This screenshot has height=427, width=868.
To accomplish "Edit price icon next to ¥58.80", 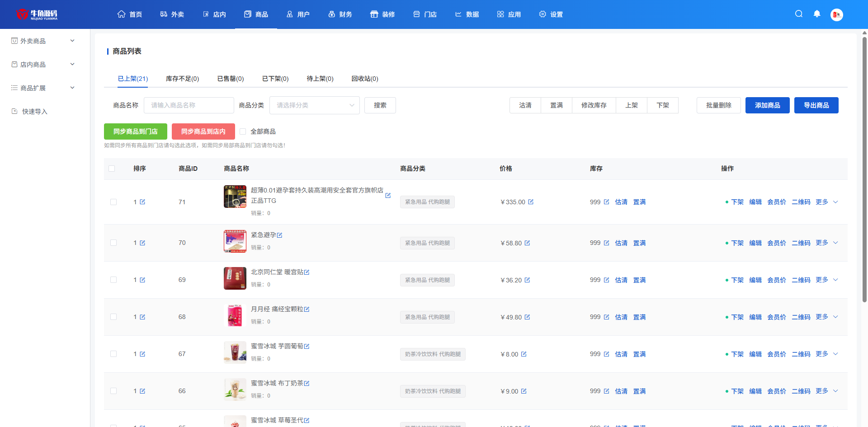I will coord(527,243).
